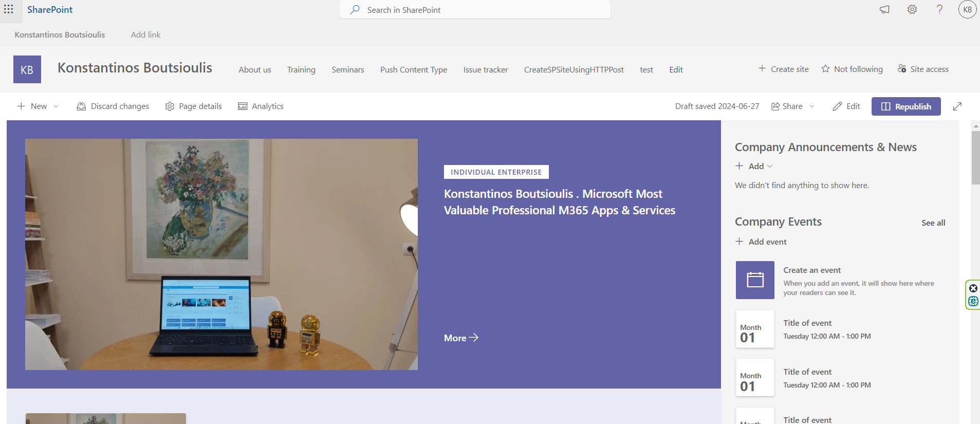Expand the Add dropdown under Company Announcements
980x424 pixels.
click(x=754, y=166)
